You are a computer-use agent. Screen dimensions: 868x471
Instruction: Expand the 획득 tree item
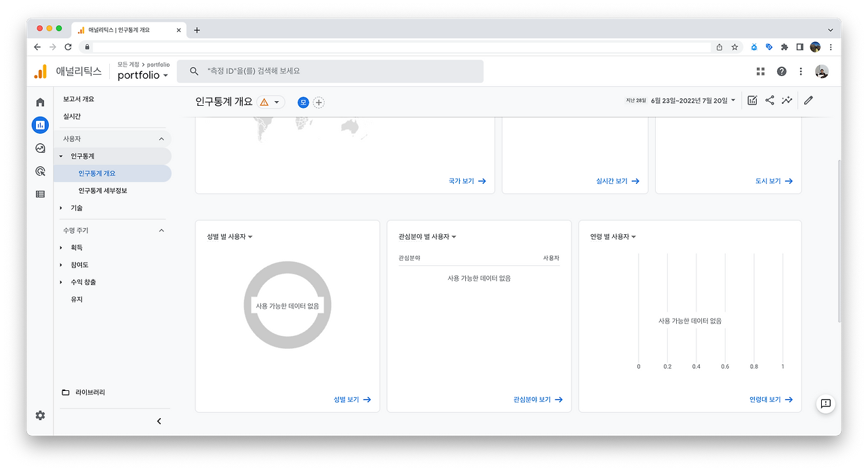[x=61, y=248]
